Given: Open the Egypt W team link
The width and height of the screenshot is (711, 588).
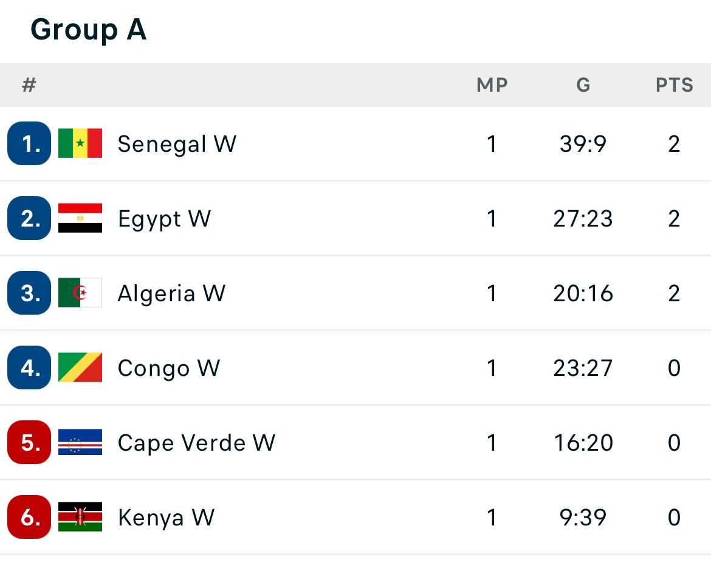Looking at the screenshot, I should pyautogui.click(x=164, y=219).
